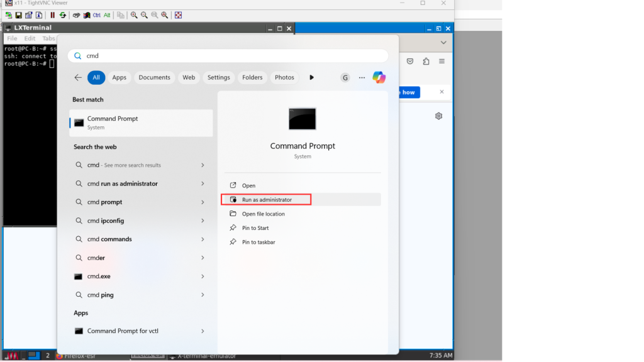This screenshot has height=362, width=644.
Task: Zoom in using TightVNC toolbar magnifier
Action: 134,15
